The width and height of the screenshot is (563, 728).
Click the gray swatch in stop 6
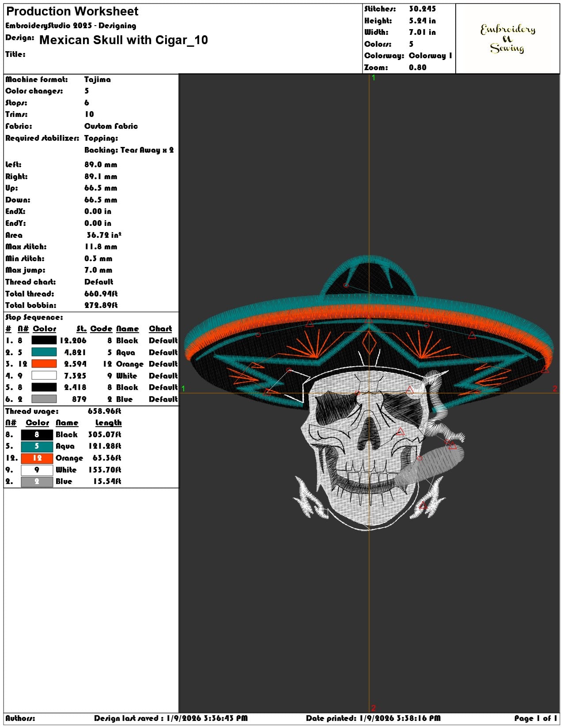click(x=44, y=399)
